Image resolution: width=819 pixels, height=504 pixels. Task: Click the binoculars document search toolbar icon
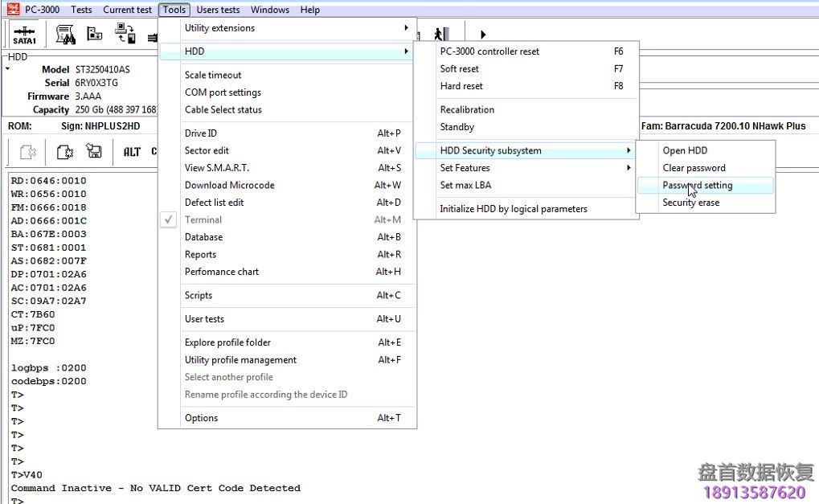point(65,35)
